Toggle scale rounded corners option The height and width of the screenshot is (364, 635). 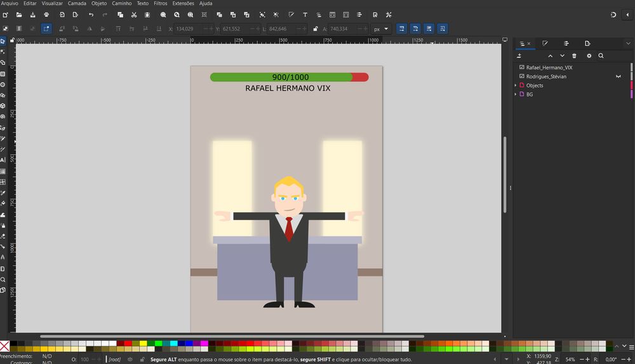[x=415, y=29]
